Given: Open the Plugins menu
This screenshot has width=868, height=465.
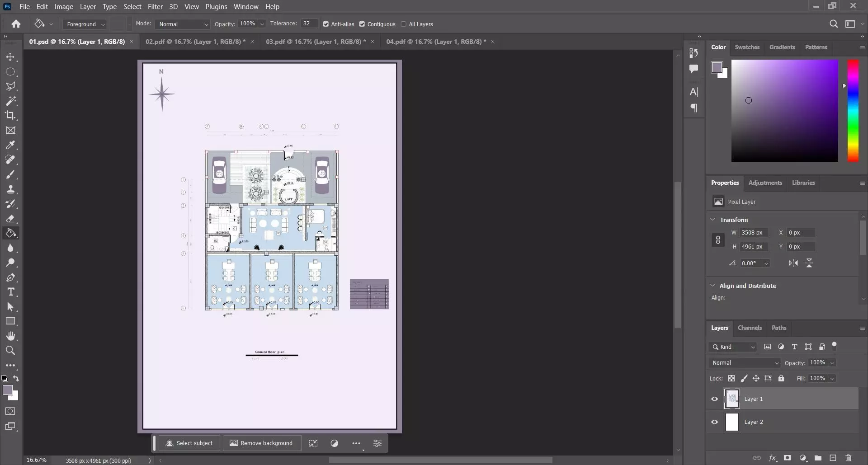Looking at the screenshot, I should click(216, 6).
